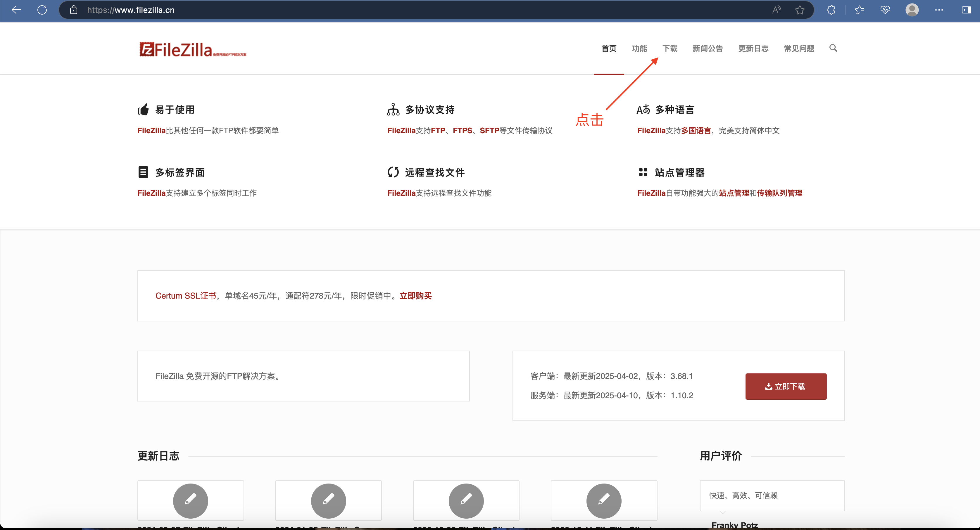Image resolution: width=980 pixels, height=530 pixels.
Task: Click the 多标签界面 heading
Action: coord(180,172)
